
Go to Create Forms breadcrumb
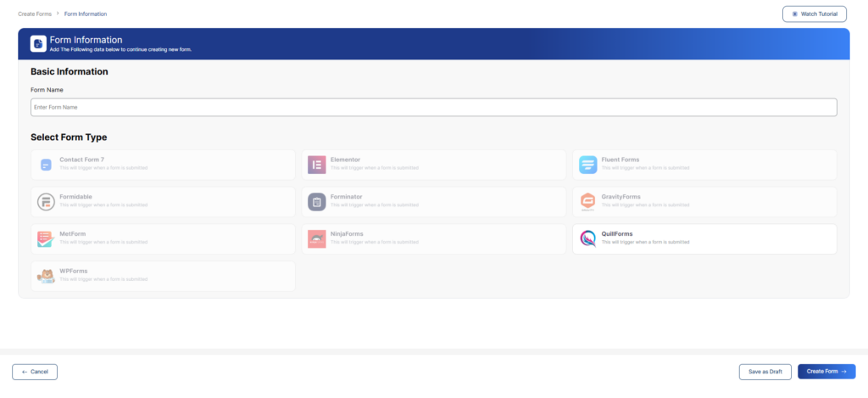point(34,14)
